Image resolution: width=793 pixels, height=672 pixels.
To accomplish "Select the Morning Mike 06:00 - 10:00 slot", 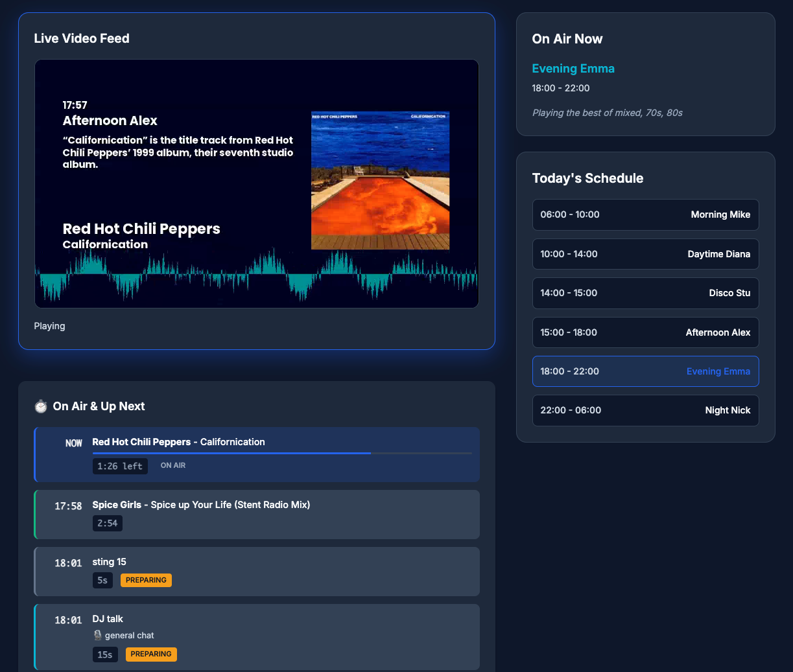I will [645, 214].
